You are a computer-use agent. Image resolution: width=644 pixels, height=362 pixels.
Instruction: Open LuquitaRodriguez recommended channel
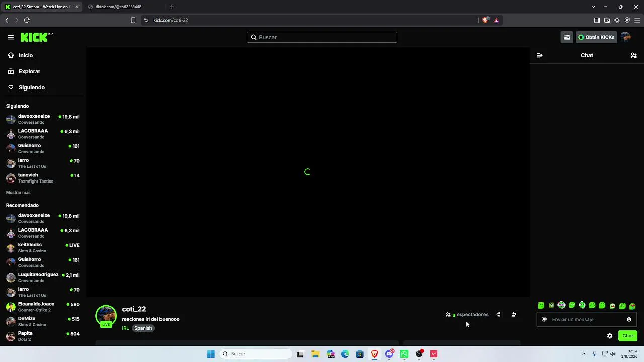(x=43, y=278)
